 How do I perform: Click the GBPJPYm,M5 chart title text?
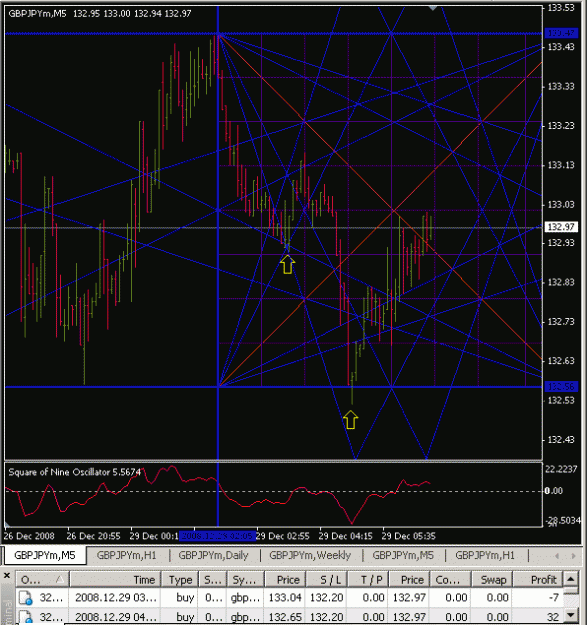pyautogui.click(x=37, y=14)
